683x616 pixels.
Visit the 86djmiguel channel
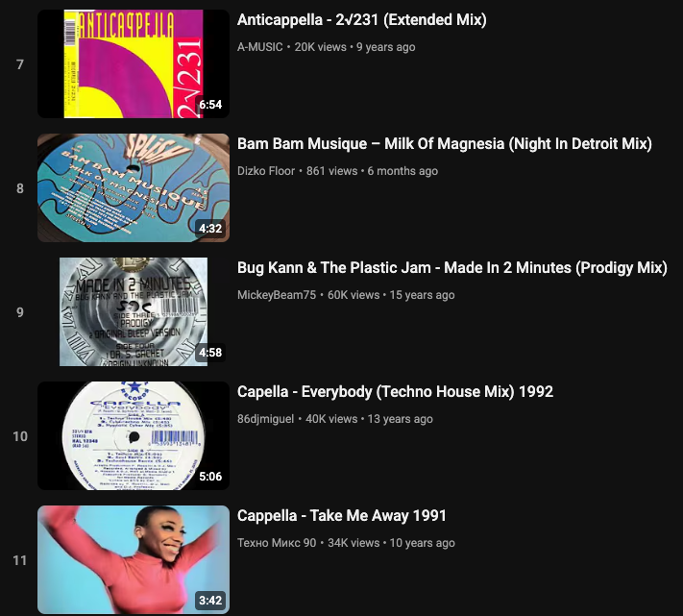pos(265,419)
